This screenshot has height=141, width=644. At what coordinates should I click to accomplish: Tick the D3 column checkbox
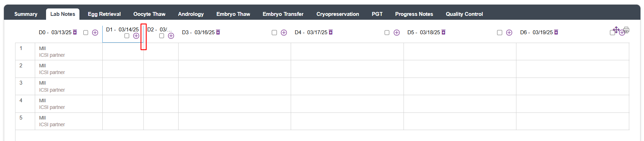pos(274,33)
